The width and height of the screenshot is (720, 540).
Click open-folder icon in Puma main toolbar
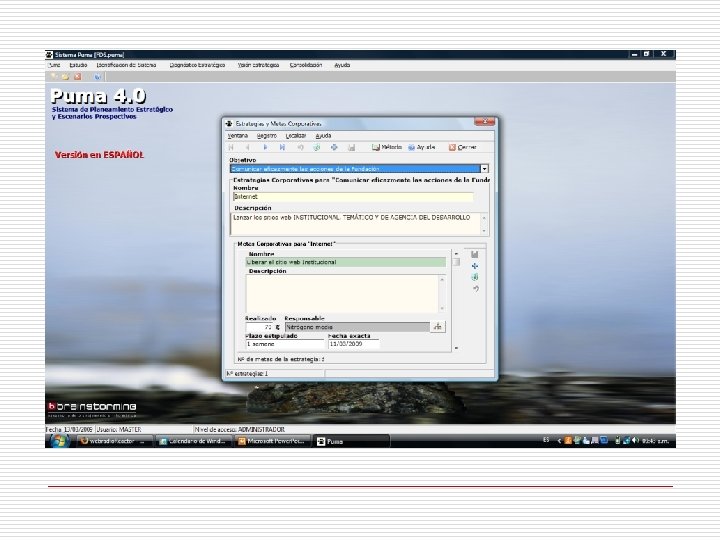point(66,77)
